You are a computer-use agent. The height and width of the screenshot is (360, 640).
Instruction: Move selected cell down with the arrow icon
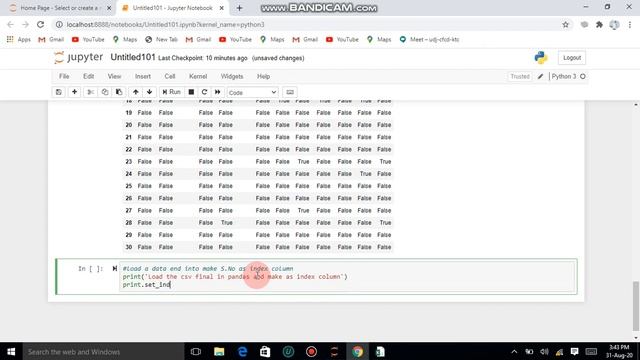coord(149,92)
